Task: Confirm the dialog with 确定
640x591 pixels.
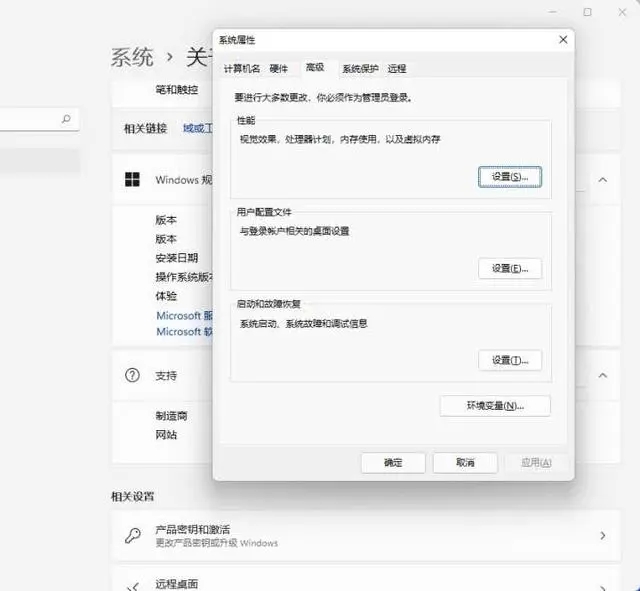Action: (393, 463)
